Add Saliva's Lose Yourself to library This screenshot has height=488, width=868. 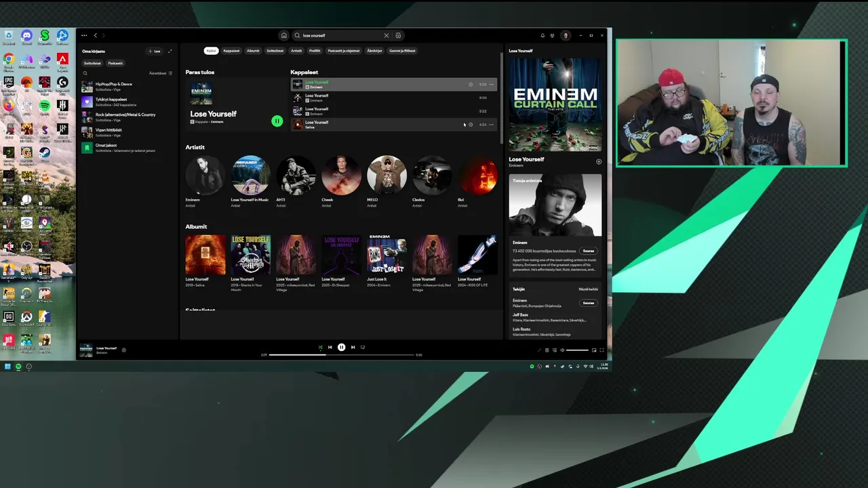(x=471, y=125)
